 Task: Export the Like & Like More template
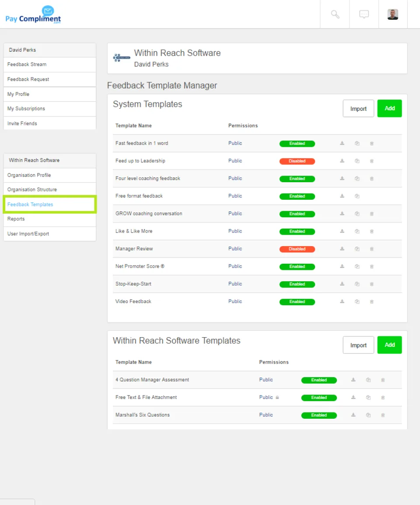(342, 231)
